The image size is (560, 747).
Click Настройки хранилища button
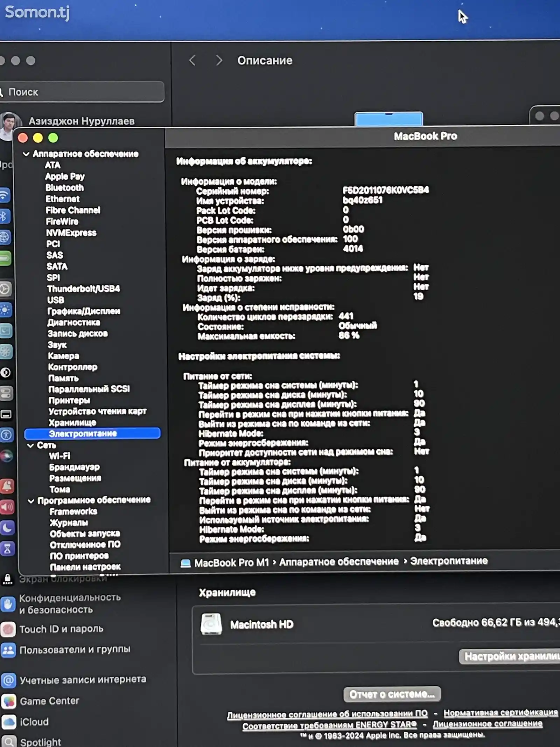click(510, 656)
